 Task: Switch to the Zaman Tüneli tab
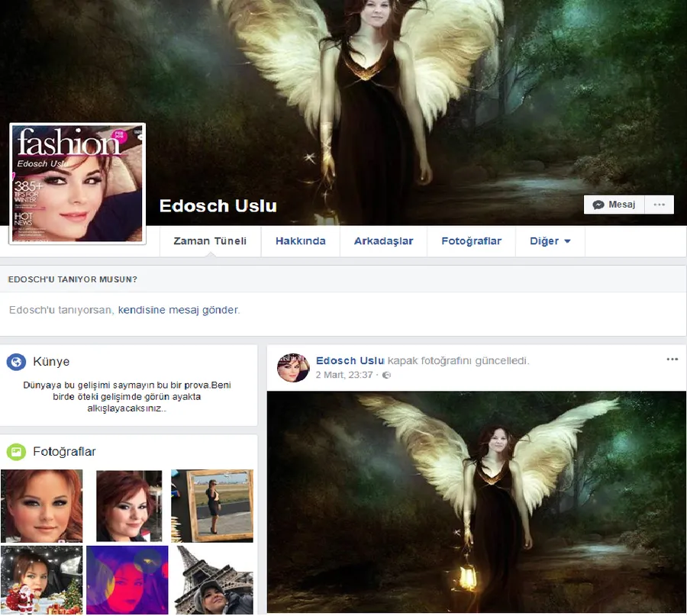[x=210, y=241]
